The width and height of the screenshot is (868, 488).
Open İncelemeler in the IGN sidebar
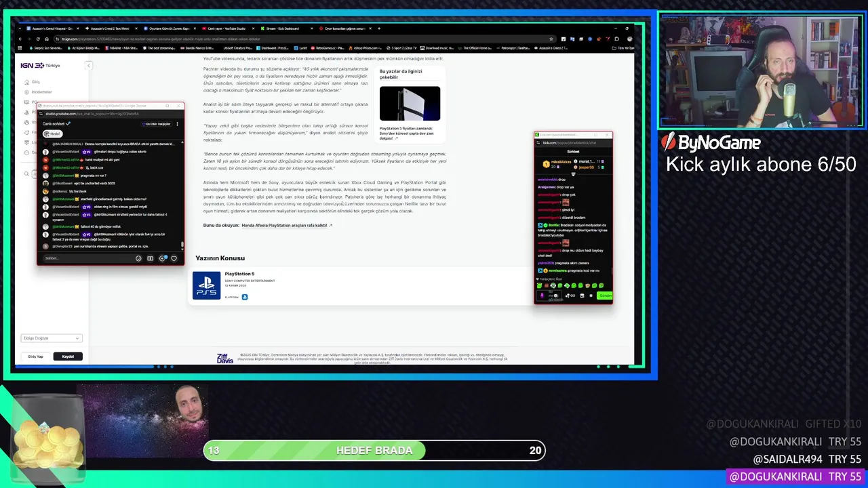pyautogui.click(x=41, y=91)
